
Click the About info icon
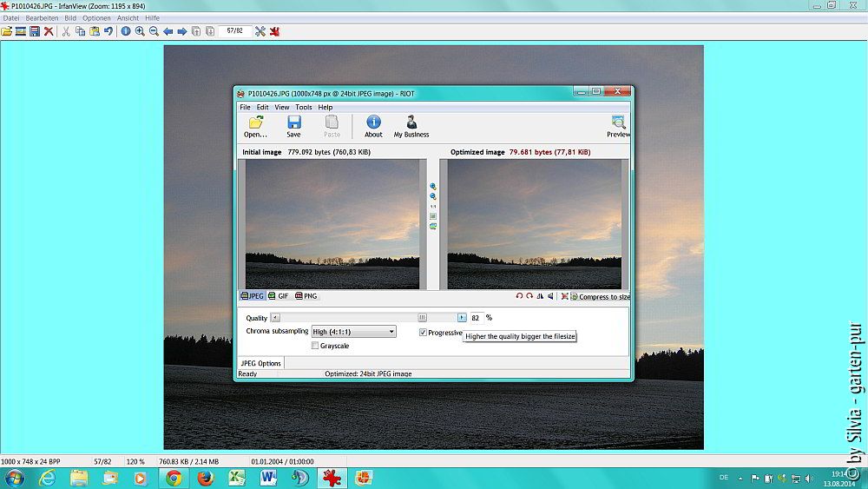point(373,126)
